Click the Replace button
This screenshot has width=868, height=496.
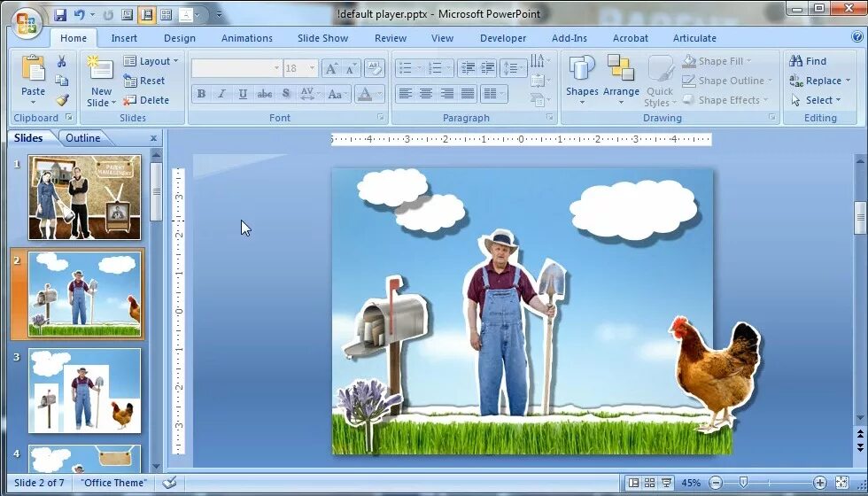(820, 81)
